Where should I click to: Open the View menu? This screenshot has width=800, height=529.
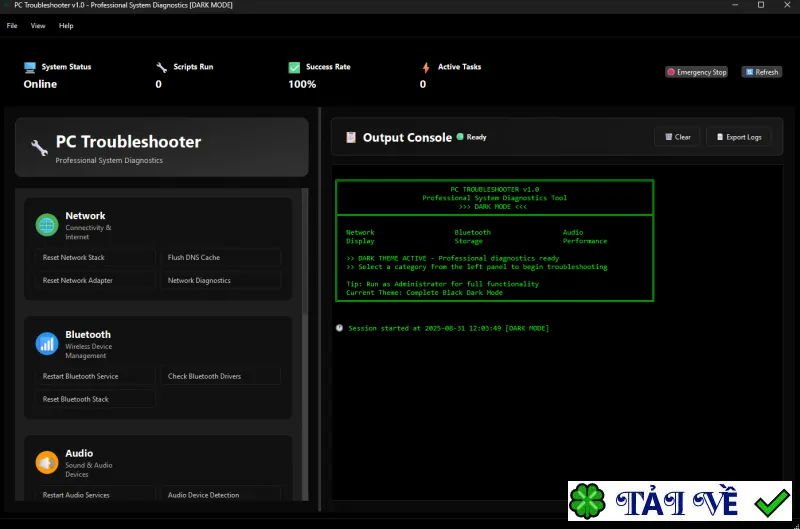[x=38, y=26]
